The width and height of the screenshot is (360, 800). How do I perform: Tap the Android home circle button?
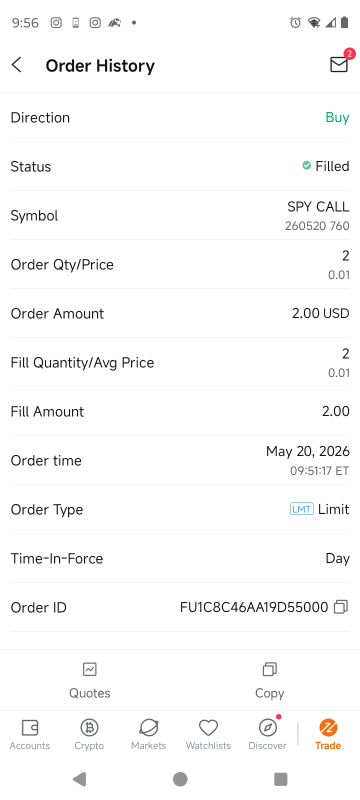point(180,779)
